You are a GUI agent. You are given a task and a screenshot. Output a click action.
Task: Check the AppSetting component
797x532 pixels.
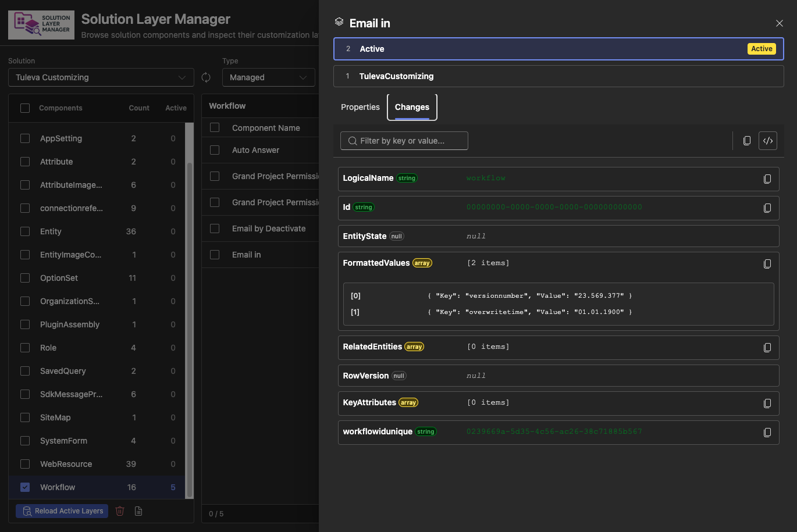coord(25,138)
